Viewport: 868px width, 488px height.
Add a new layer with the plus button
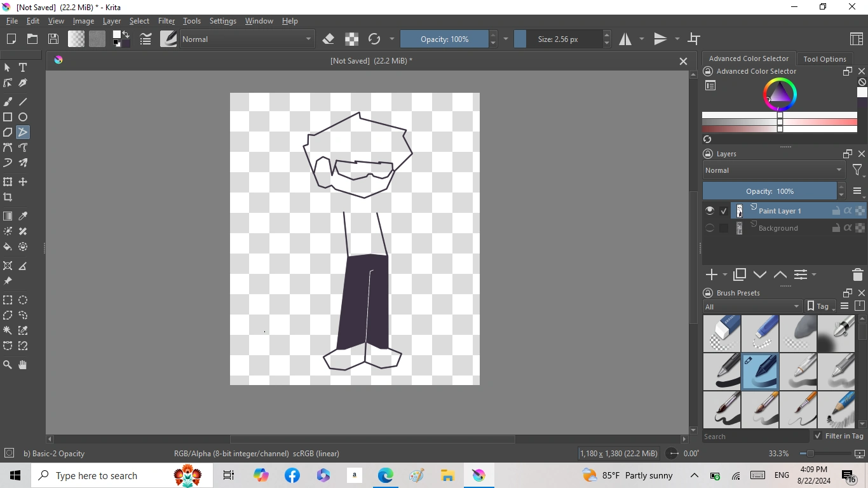coord(711,274)
